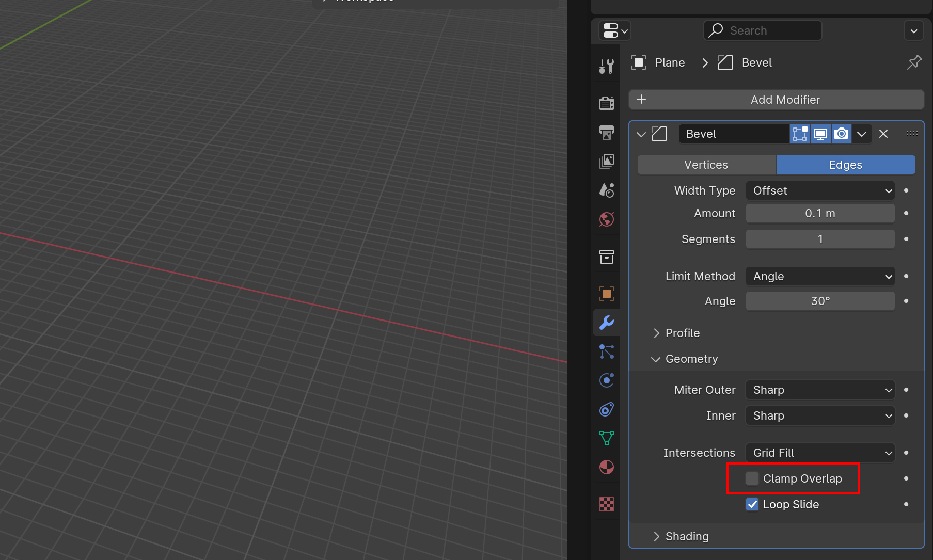Enable the Clamp Overlap checkbox
This screenshot has width=933, height=560.
pos(752,478)
